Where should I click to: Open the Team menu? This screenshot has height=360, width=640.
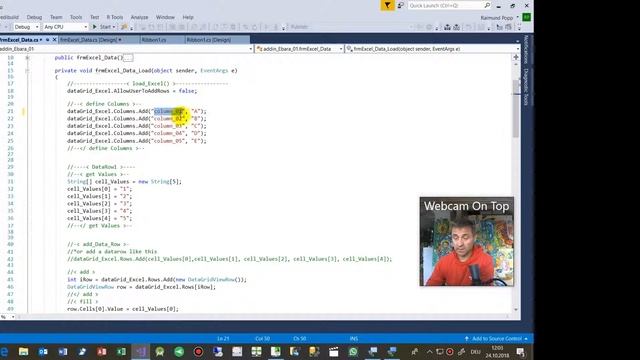click(x=56, y=17)
